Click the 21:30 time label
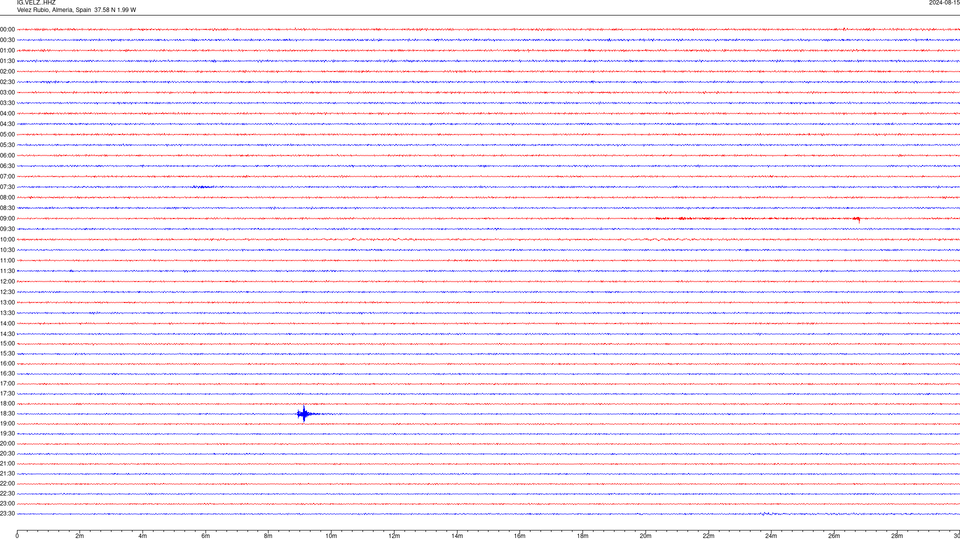This screenshot has width=960, height=540. [x=7, y=474]
